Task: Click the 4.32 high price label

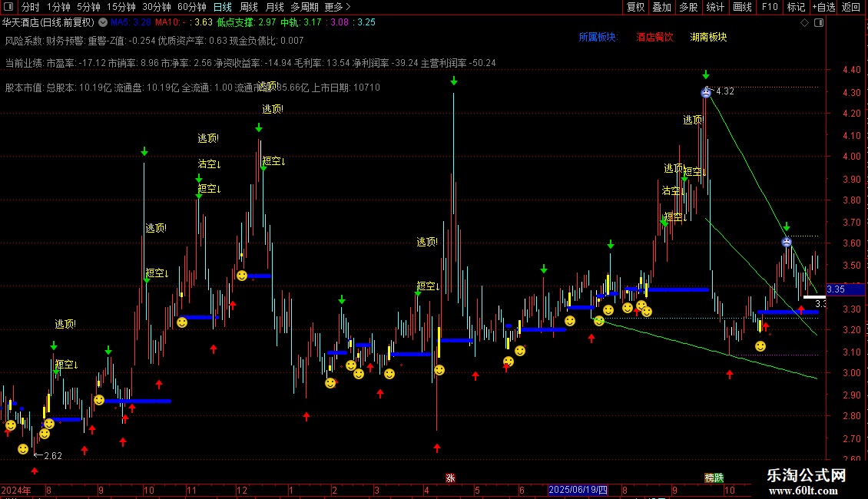Action: (x=724, y=91)
